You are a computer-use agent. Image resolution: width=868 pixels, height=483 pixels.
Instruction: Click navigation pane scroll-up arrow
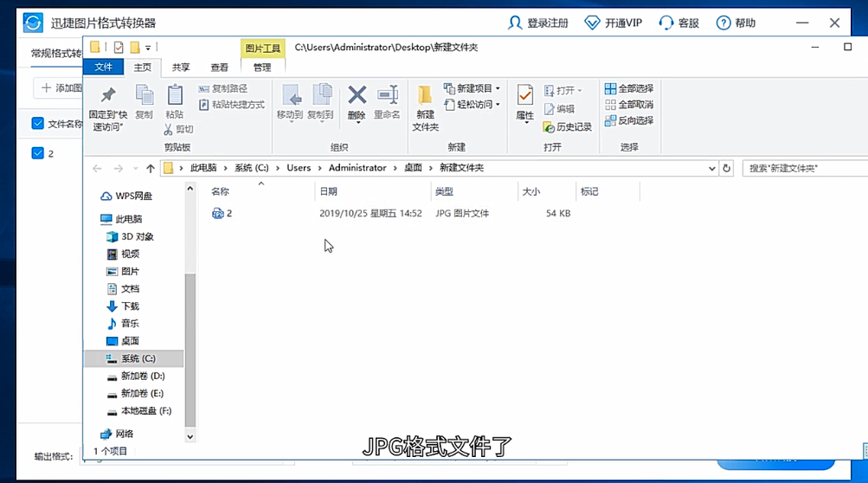point(190,189)
